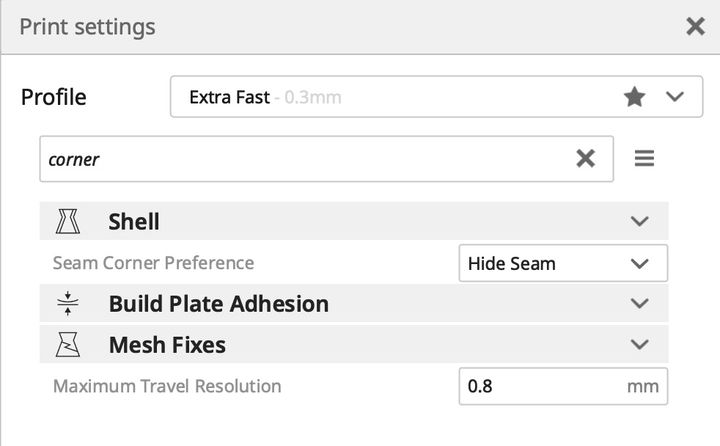The height and width of the screenshot is (446, 720).
Task: Click the Seam Corner Preference label
Action: point(153,263)
